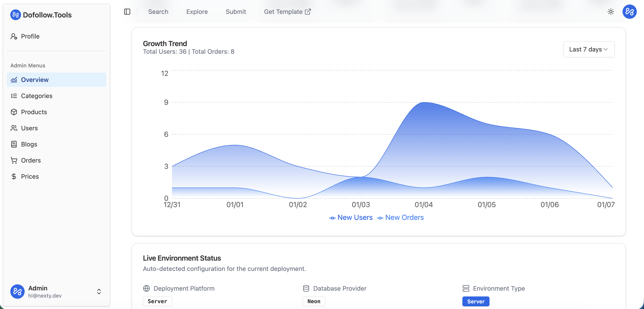Open Profile via the user-settings icon

click(14, 36)
